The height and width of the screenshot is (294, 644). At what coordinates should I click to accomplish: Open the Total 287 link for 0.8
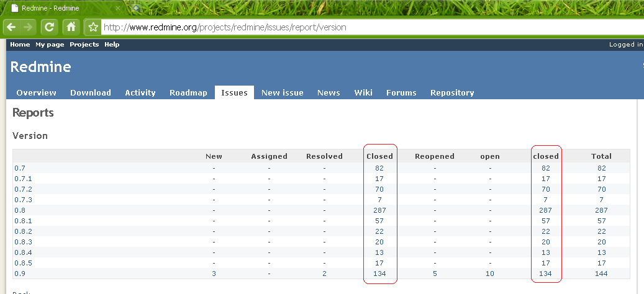click(602, 210)
